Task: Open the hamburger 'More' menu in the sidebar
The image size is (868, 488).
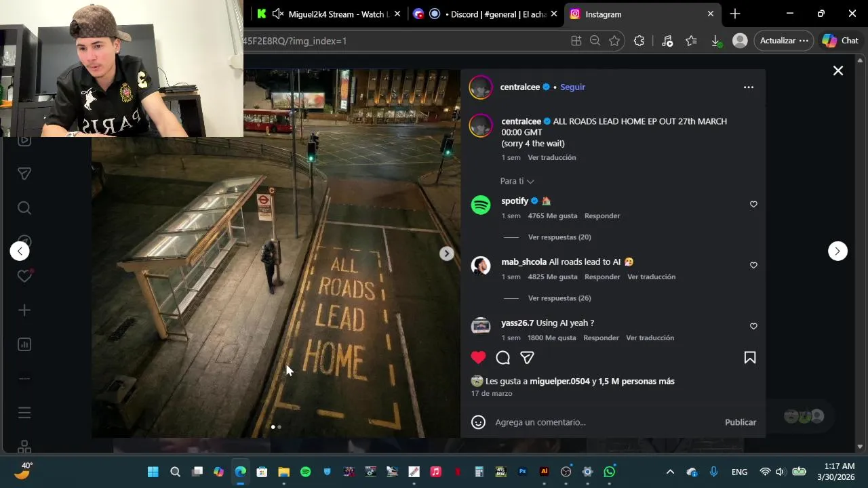Action: pos(24,413)
